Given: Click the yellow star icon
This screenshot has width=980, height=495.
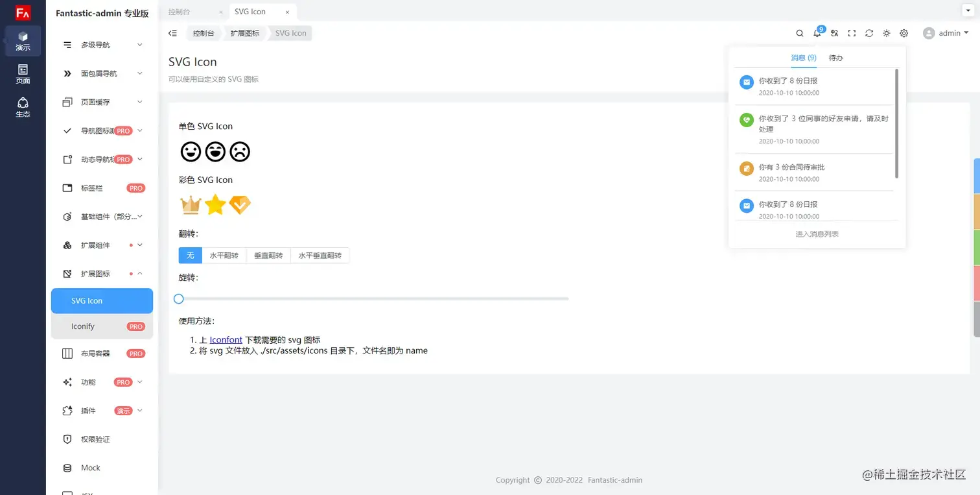Looking at the screenshot, I should coord(215,205).
